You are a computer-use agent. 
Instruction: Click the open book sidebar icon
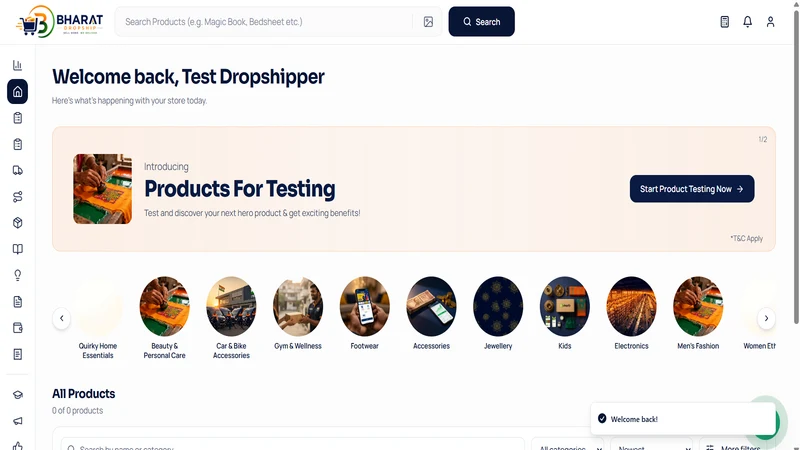pyautogui.click(x=17, y=249)
